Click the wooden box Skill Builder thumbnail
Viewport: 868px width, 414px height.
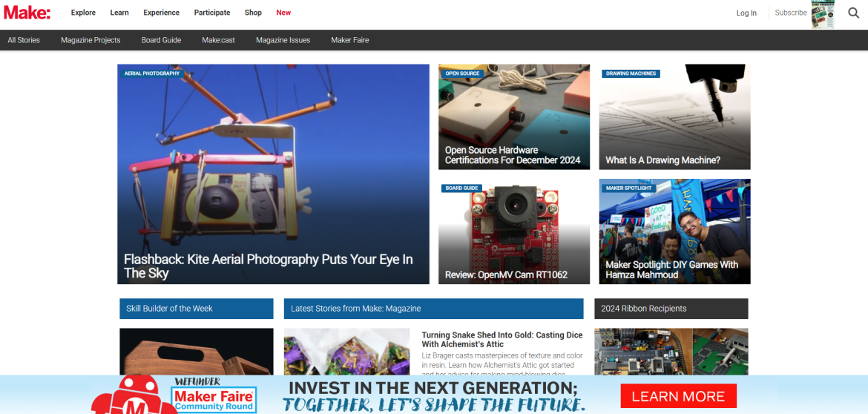coord(196,352)
